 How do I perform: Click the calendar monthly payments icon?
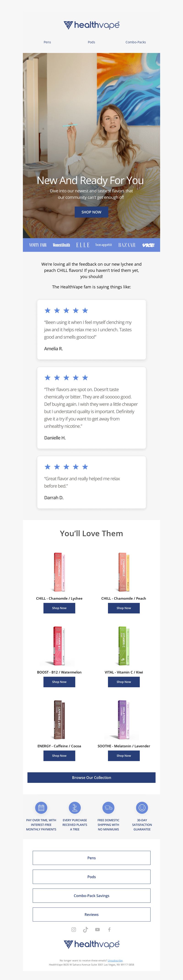pyautogui.click(x=41, y=808)
